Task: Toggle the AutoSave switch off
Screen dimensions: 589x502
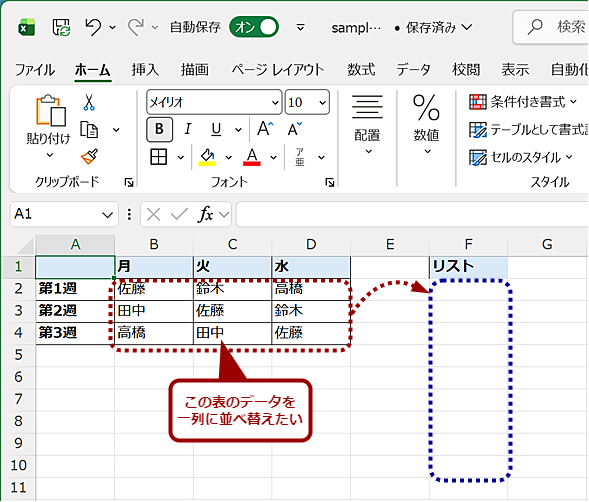Action: click(254, 27)
